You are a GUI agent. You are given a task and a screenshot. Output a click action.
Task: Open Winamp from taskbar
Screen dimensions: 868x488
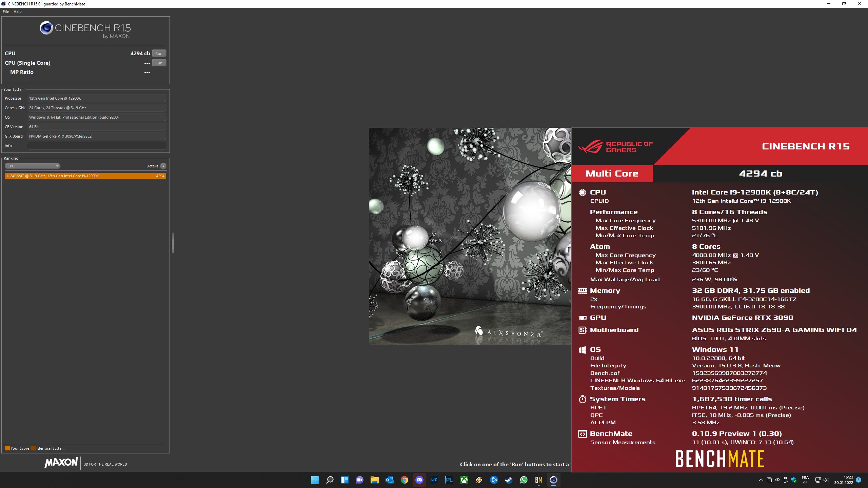click(x=479, y=480)
